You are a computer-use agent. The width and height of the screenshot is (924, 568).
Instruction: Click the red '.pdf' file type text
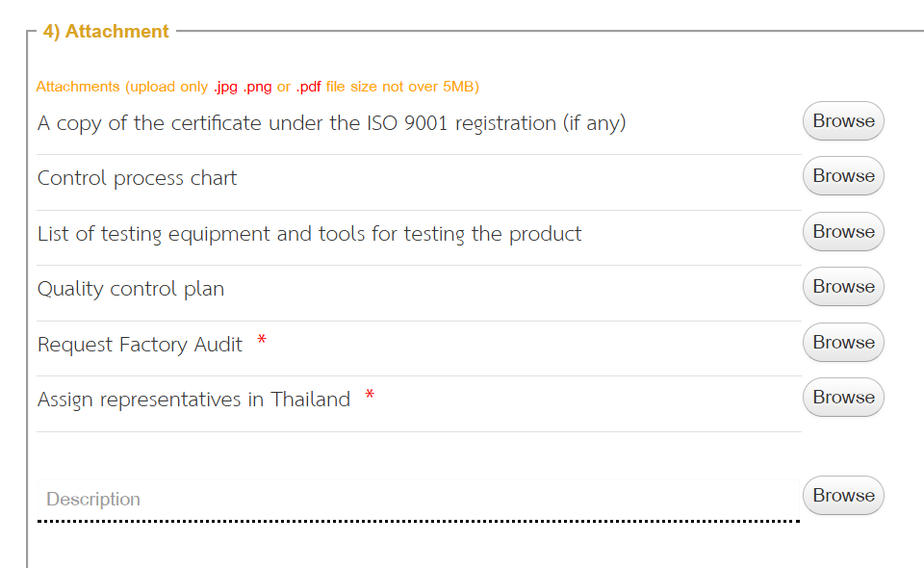[308, 87]
